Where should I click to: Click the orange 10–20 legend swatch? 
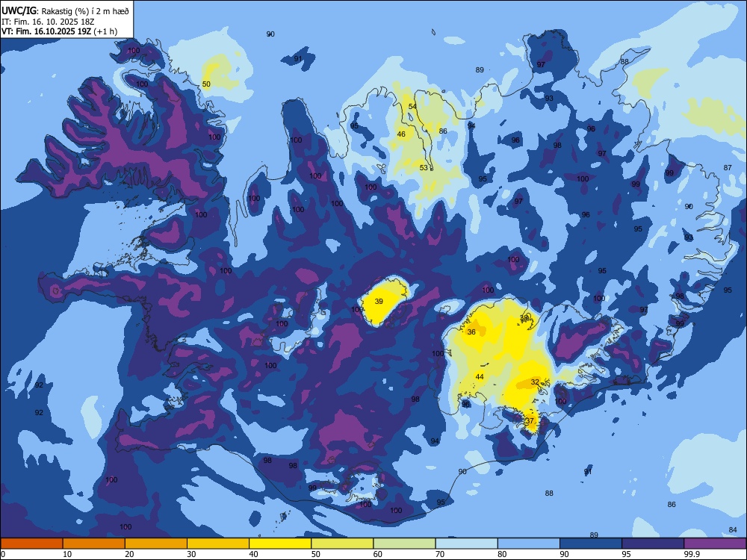94,544
